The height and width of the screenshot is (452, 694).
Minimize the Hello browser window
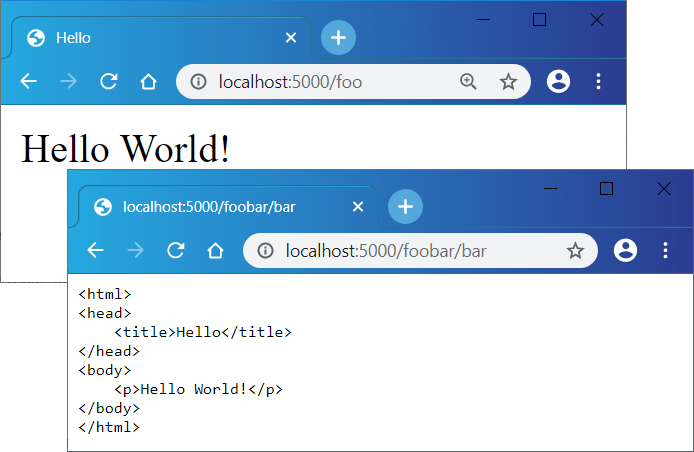coord(483,19)
